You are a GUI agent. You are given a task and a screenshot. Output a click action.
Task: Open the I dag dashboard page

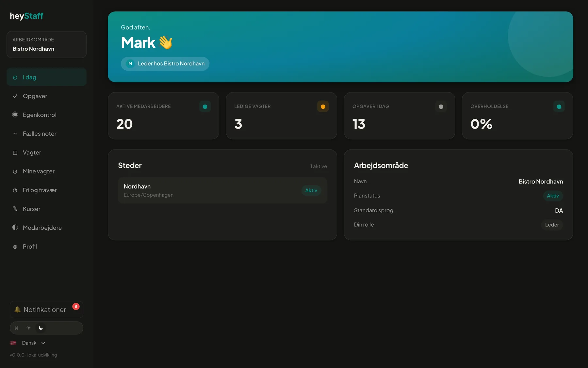[46, 77]
